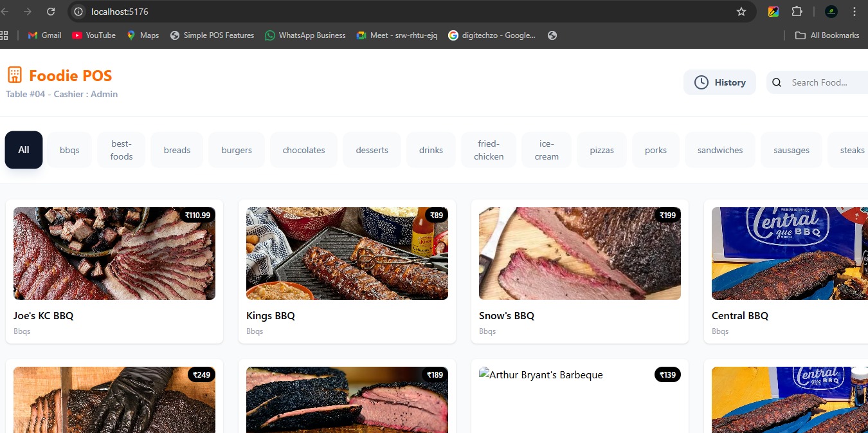Select the Kings BBQ food image
Image resolution: width=868 pixels, height=433 pixels.
coord(347,253)
